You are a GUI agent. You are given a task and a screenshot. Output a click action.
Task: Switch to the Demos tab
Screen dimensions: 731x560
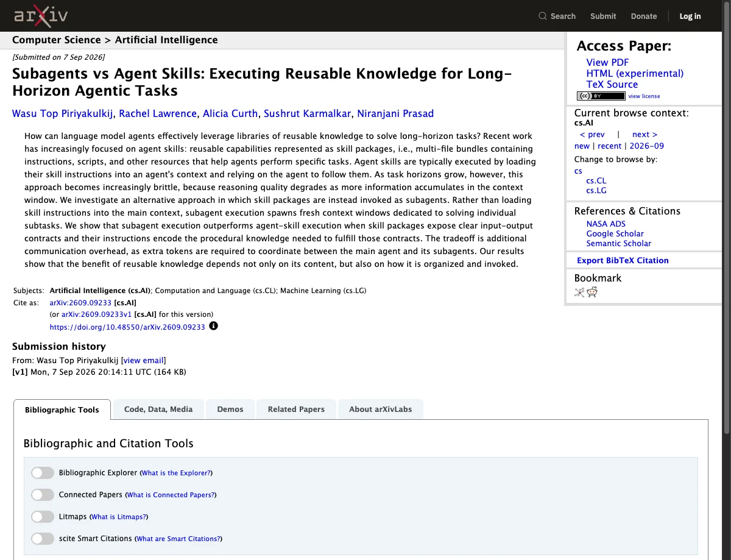point(230,409)
